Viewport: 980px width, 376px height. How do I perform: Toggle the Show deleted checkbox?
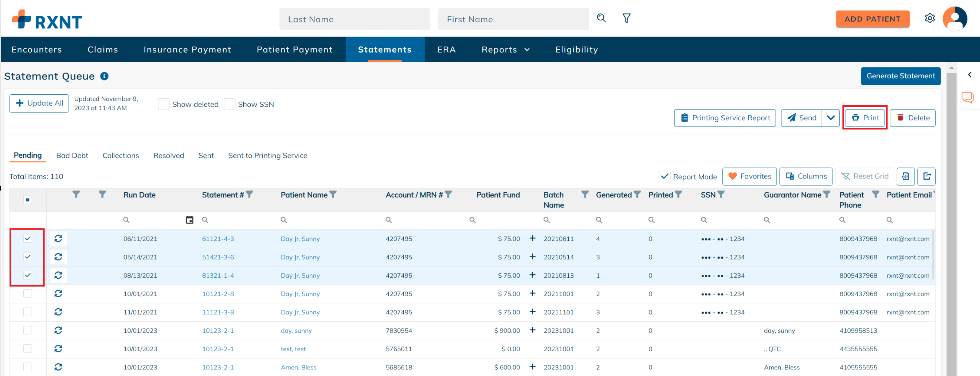pos(164,104)
